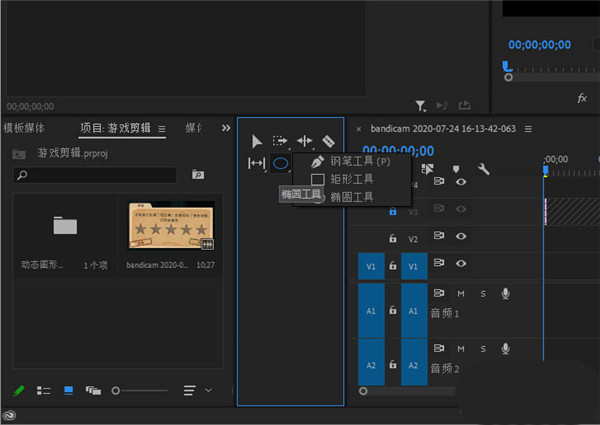This screenshot has width=600, height=425.
Task: Open the sort icons dropdown arrow
Action: click(x=208, y=390)
